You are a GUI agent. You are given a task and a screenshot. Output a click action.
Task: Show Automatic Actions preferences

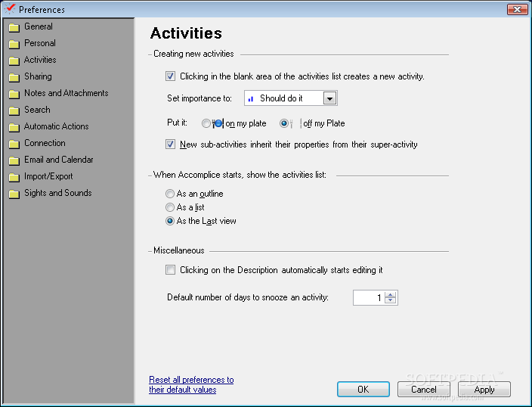click(57, 126)
